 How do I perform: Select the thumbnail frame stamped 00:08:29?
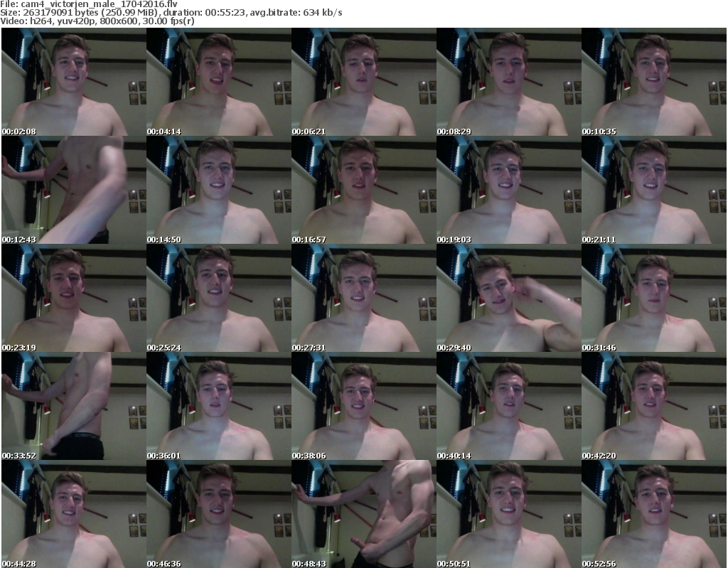pos(508,82)
